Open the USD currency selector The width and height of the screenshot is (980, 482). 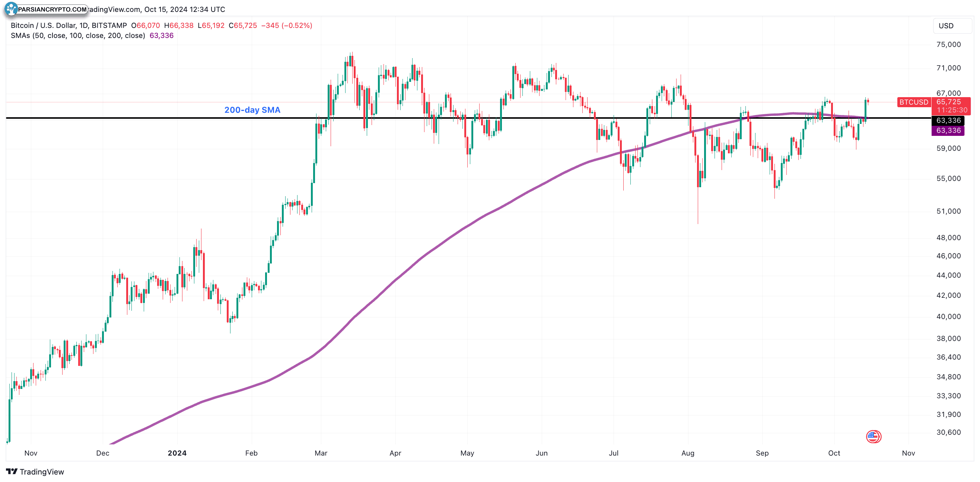tap(952, 25)
